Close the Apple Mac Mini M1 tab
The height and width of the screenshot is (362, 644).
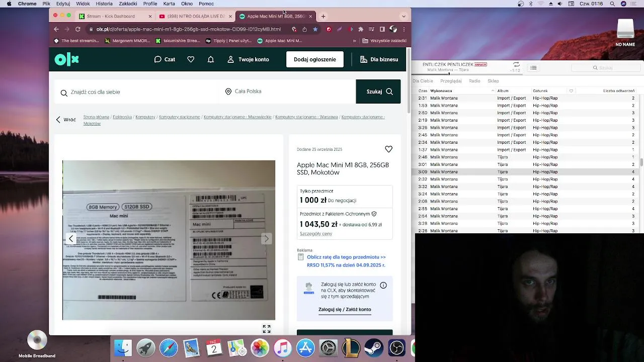310,16
